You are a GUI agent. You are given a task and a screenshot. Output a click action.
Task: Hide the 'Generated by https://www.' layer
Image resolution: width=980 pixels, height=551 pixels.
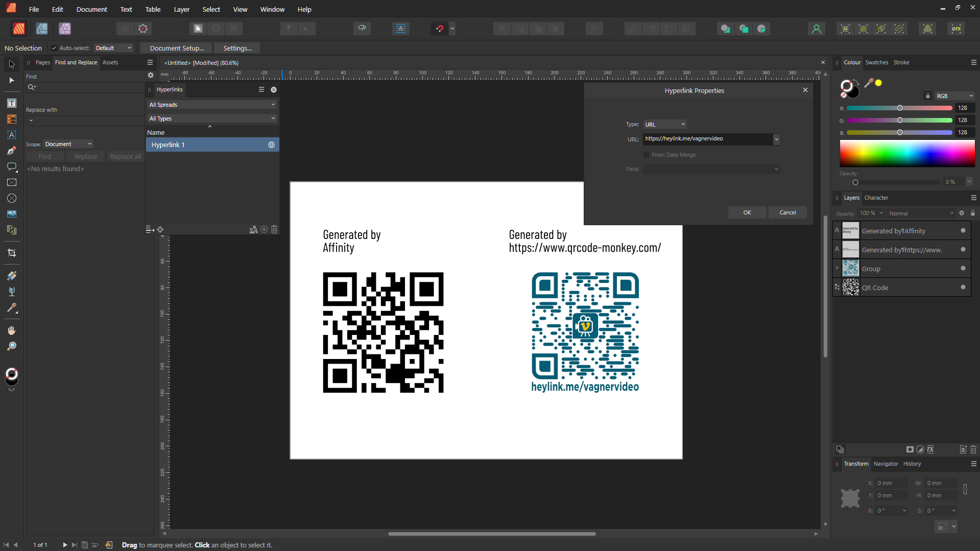(963, 250)
